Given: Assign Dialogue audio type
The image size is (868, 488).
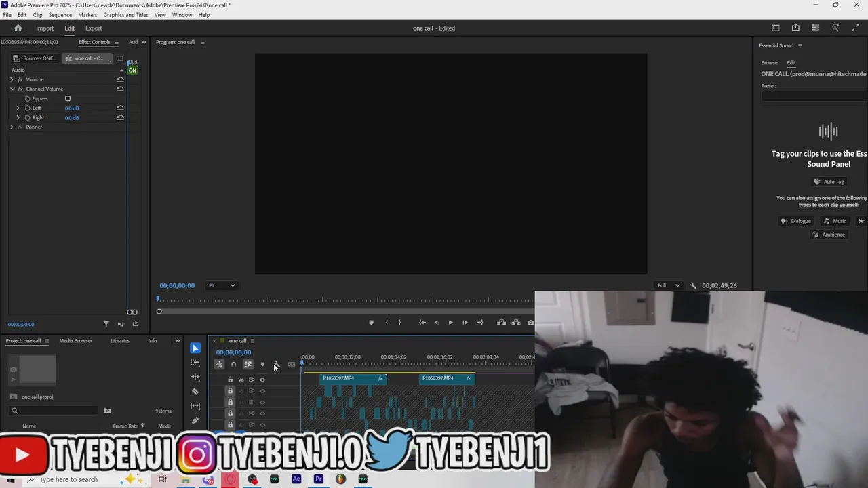Looking at the screenshot, I should (x=795, y=221).
